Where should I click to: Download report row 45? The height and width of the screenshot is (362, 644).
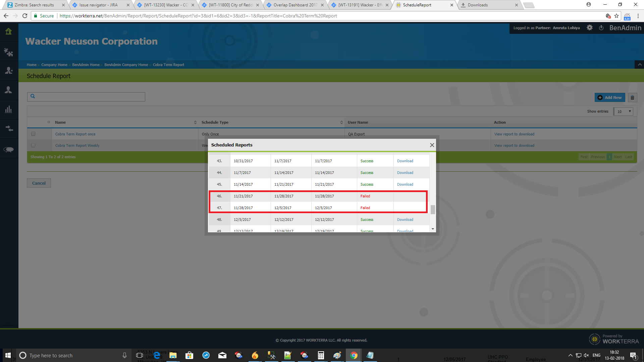[x=405, y=184]
